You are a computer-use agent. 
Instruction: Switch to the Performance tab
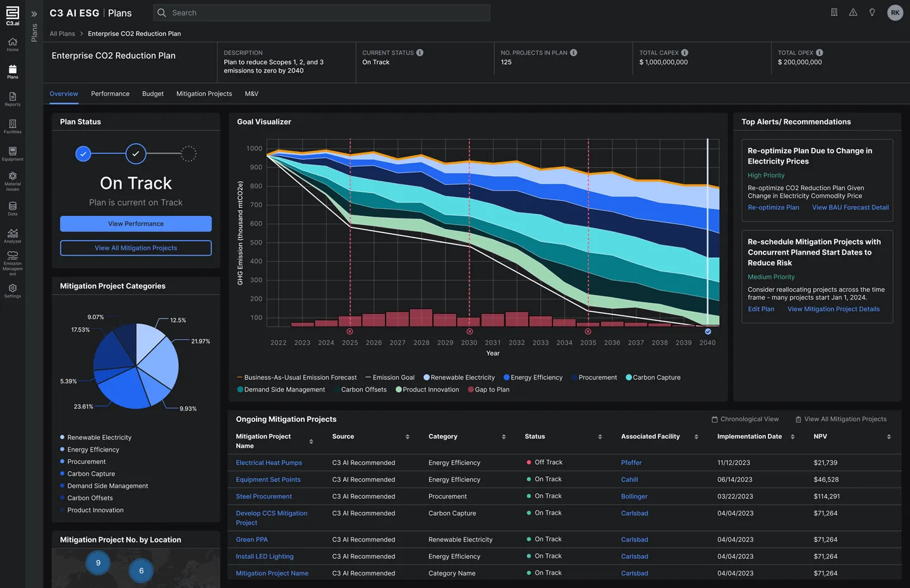click(110, 93)
